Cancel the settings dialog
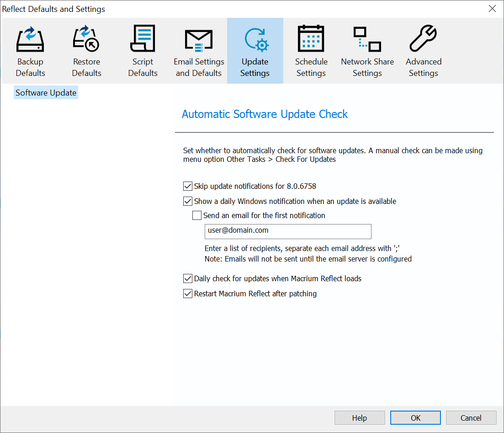Viewport: 504px width, 433px height. [x=471, y=417]
